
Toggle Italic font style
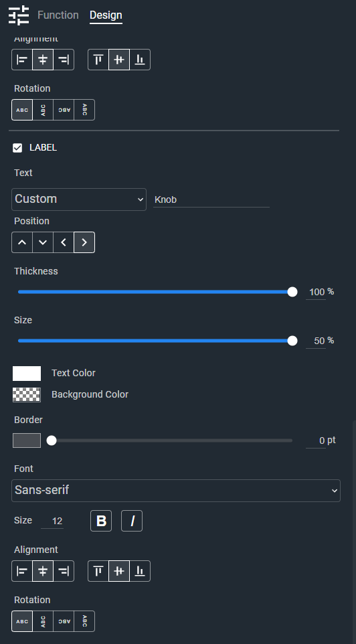132,521
